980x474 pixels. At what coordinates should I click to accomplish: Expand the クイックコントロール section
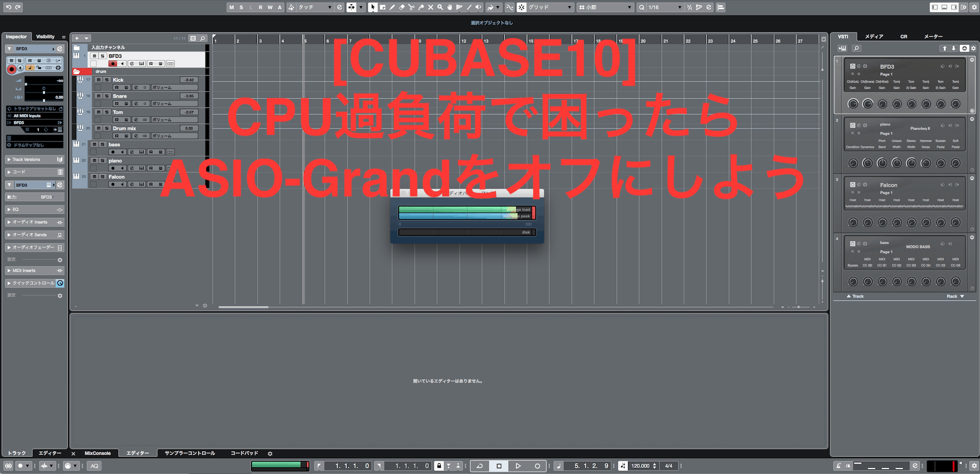point(34,283)
